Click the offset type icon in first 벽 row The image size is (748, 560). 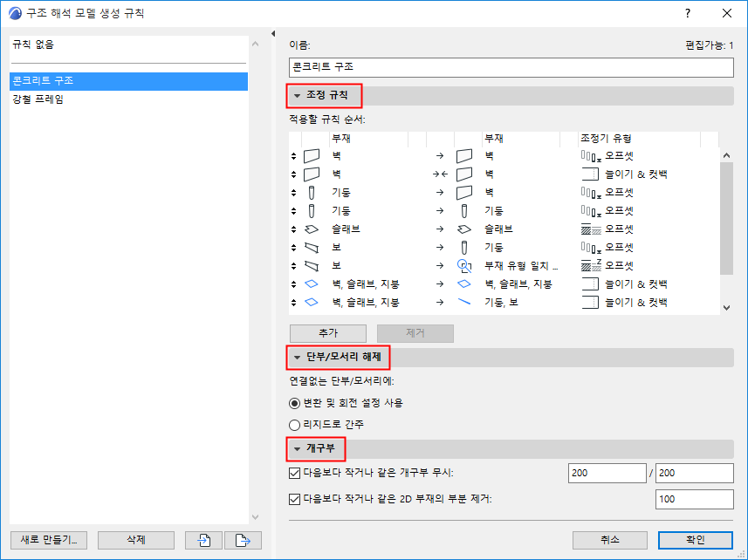point(591,156)
